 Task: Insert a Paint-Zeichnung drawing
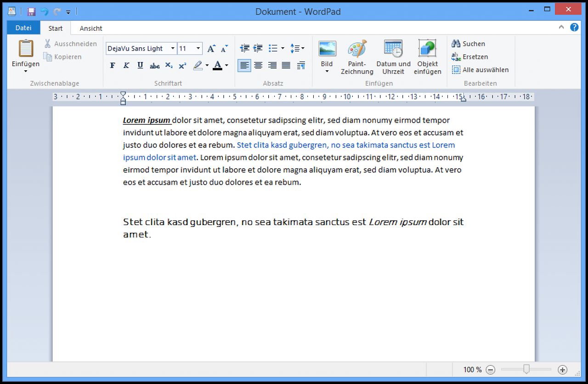point(357,57)
